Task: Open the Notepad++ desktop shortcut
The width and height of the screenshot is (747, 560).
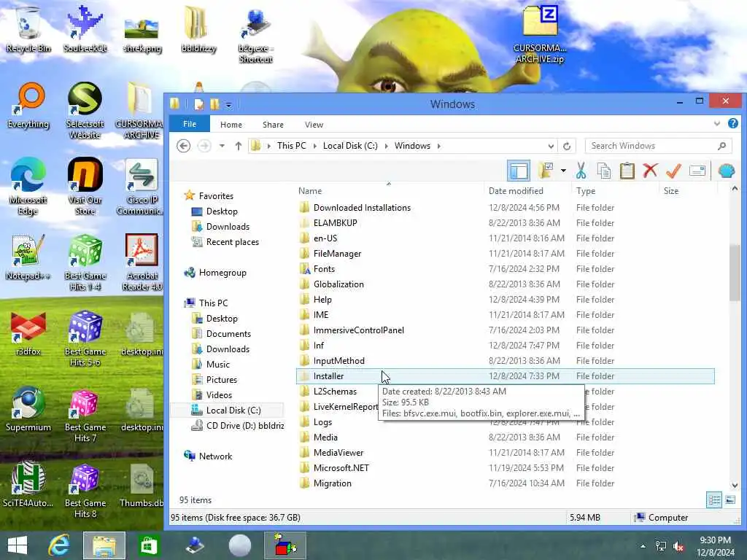Action: (x=28, y=257)
